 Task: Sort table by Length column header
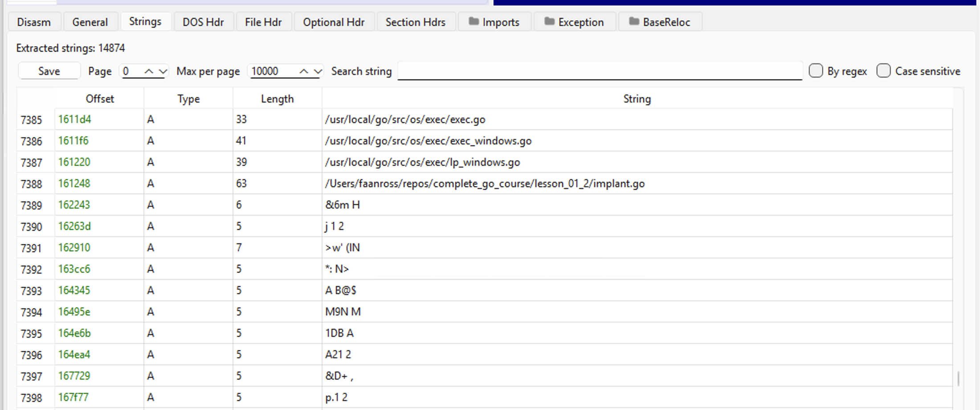point(277,99)
